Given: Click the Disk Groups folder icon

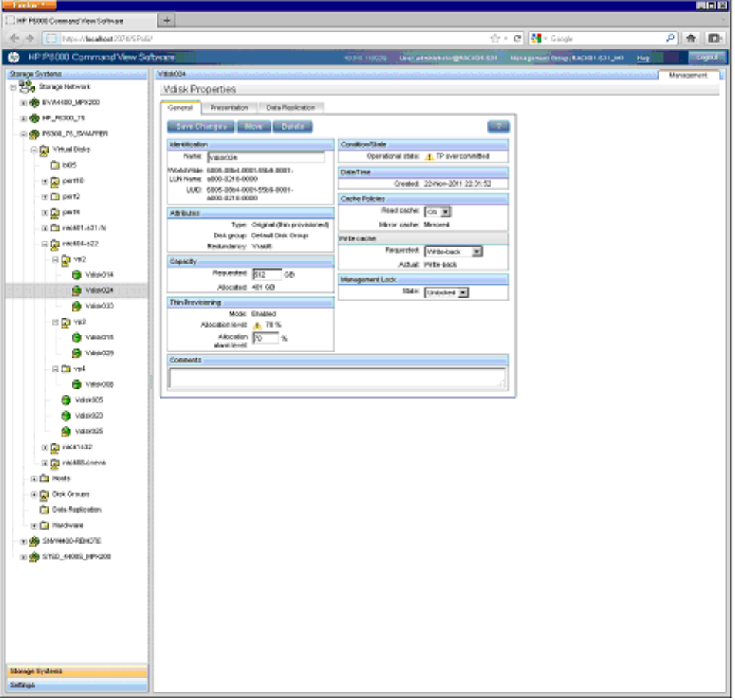Looking at the screenshot, I should [45, 495].
